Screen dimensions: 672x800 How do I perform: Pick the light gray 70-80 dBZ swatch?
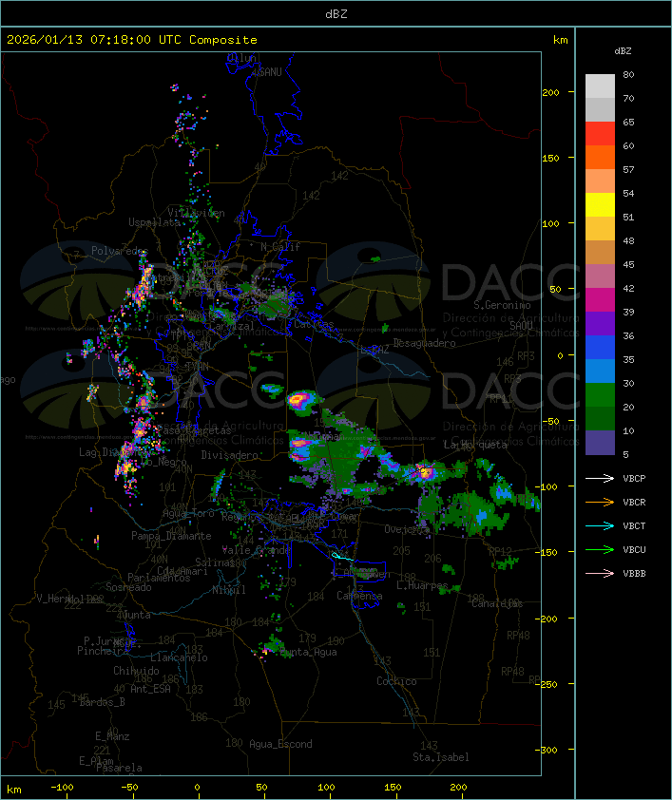[600, 86]
